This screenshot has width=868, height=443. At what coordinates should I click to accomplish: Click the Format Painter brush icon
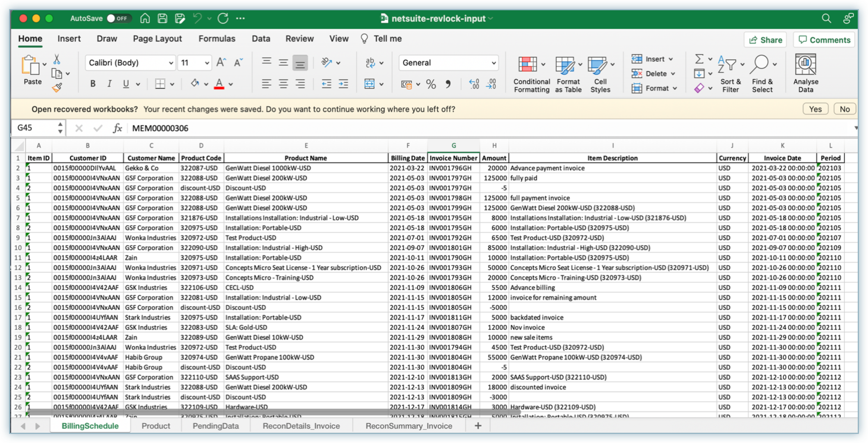pyautogui.click(x=57, y=87)
